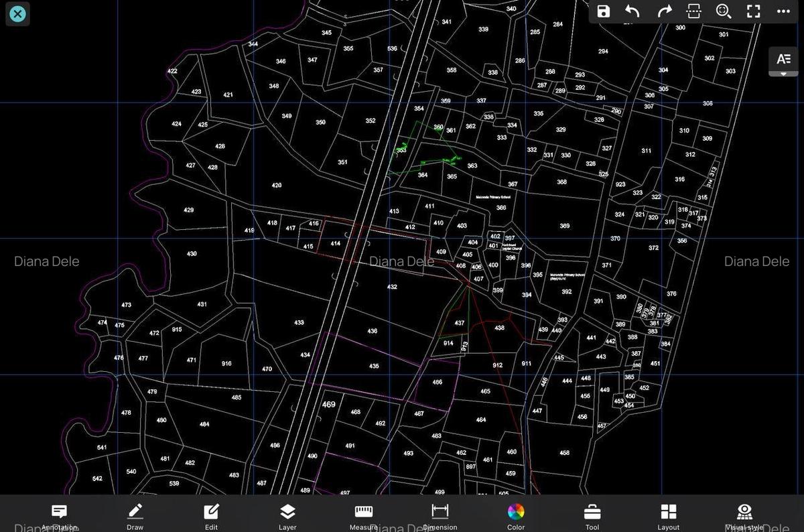Open the Edit tool menu
This screenshot has width=804, height=532.
tap(211, 517)
